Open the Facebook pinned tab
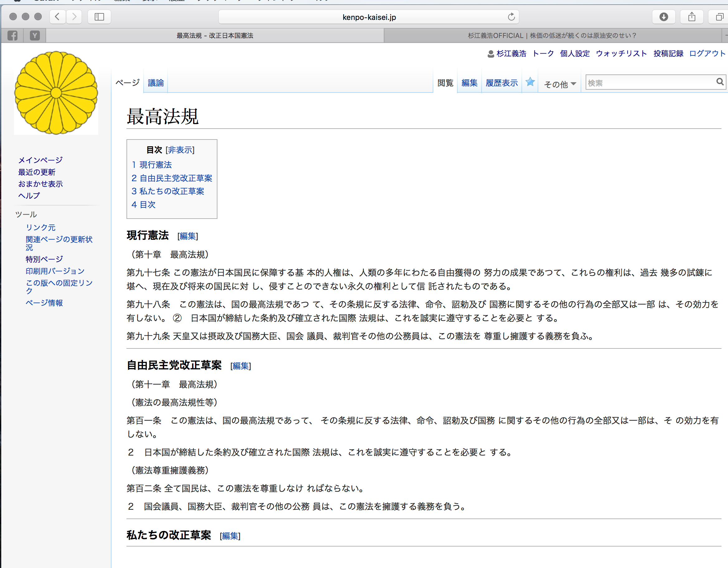 12,35
